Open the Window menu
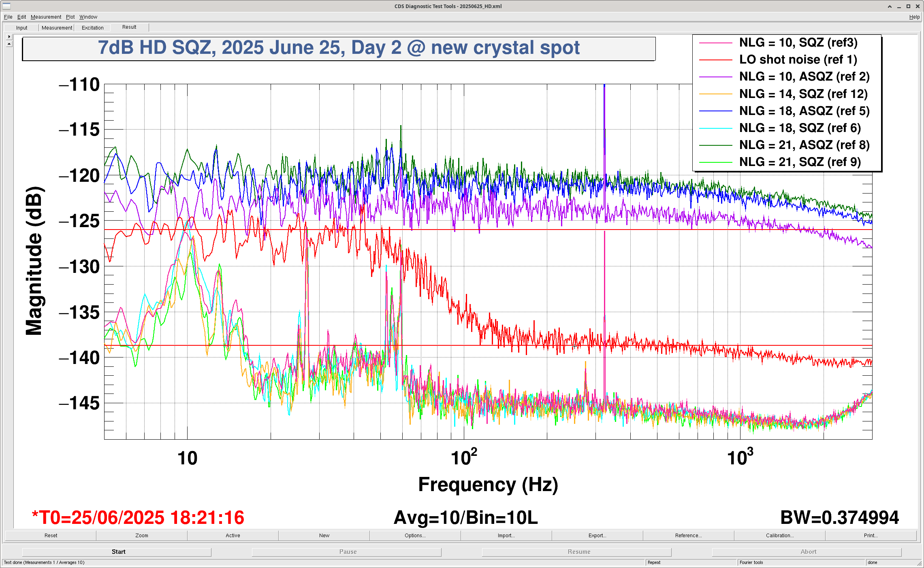 (88, 17)
